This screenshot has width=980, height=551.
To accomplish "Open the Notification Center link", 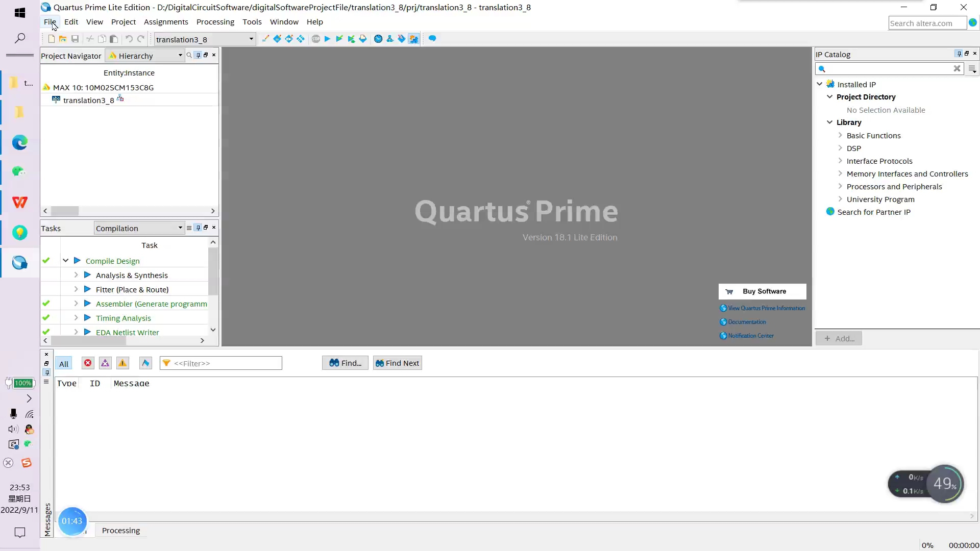I will [x=747, y=336].
